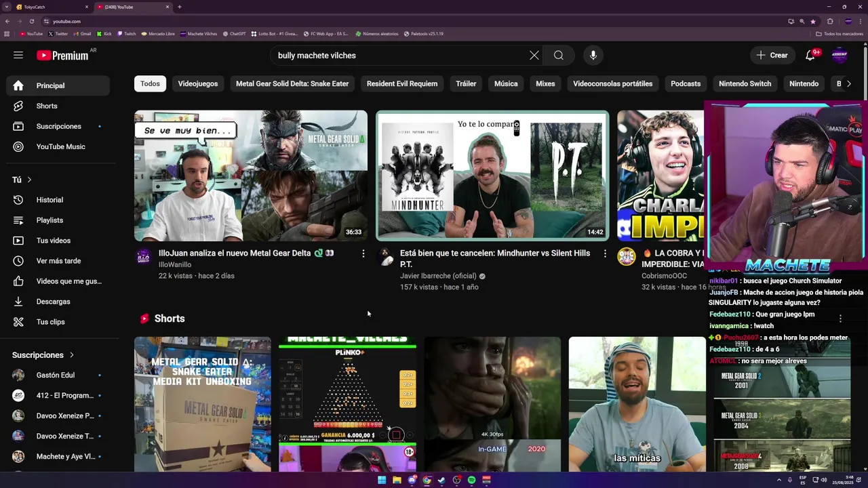The width and height of the screenshot is (868, 488).
Task: Open notifications bell
Action: point(810,56)
